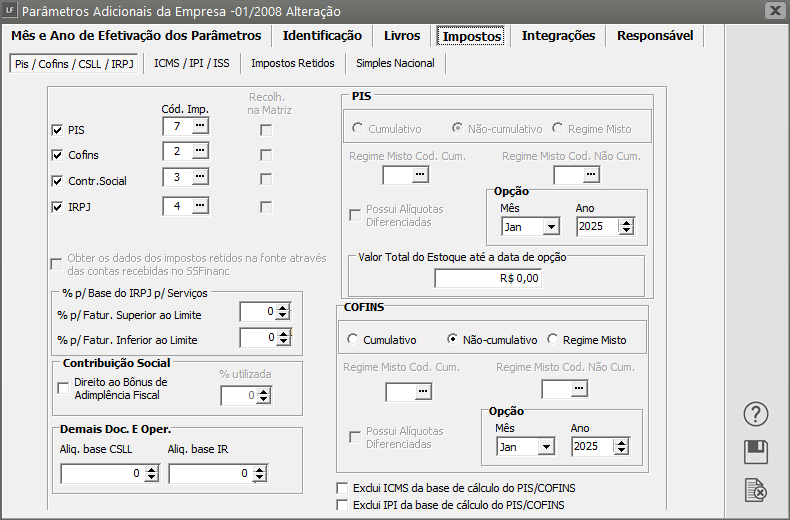The width and height of the screenshot is (790, 520).
Task: Click the cancel document icon
Action: (x=756, y=490)
